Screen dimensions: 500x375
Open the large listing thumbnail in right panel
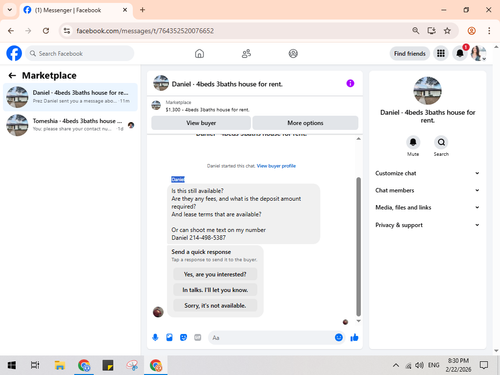pyautogui.click(x=427, y=91)
